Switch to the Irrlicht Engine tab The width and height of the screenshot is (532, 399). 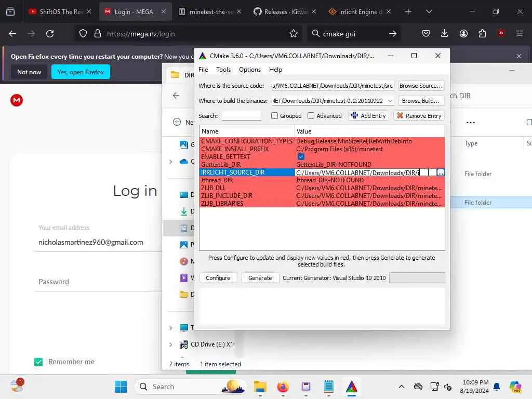360,11
